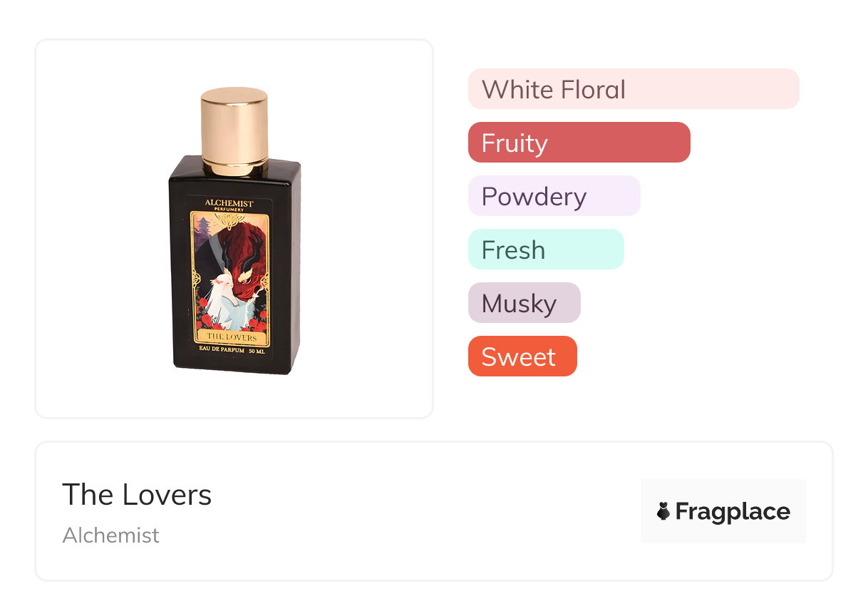
Task: Click the Fragplace perfume bottle logo icon
Action: 663,511
